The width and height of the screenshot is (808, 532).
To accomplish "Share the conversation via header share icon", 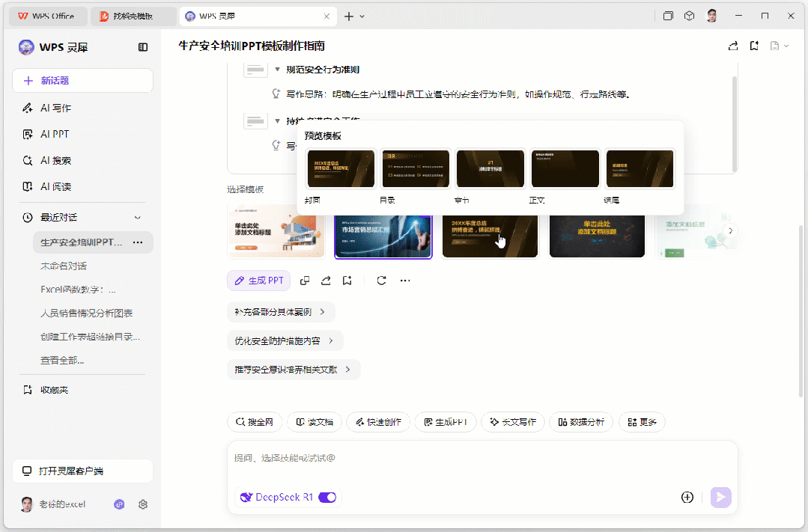I will [x=733, y=46].
